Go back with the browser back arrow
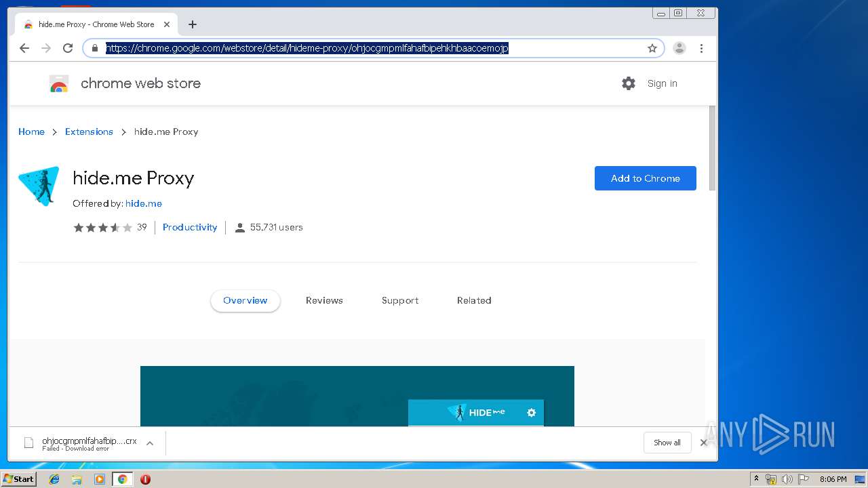868x488 pixels. click(24, 48)
